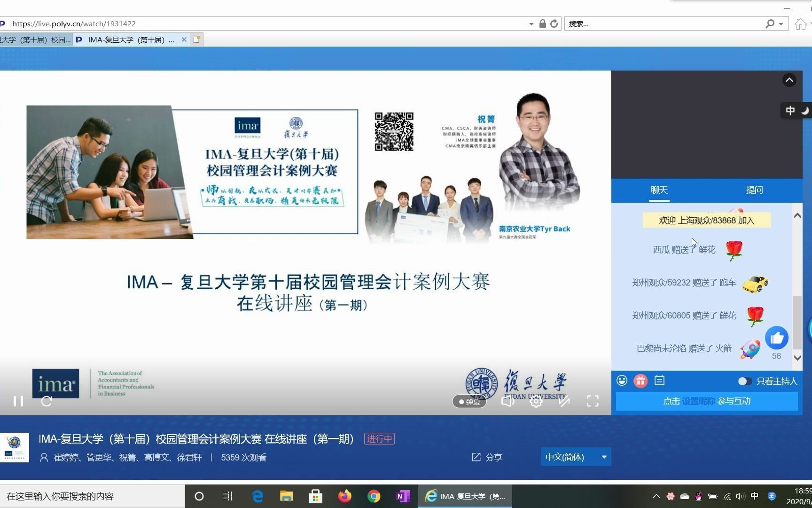This screenshot has width=812, height=508.
Task: Click the slashed line-switch icon in player
Action: (564, 401)
